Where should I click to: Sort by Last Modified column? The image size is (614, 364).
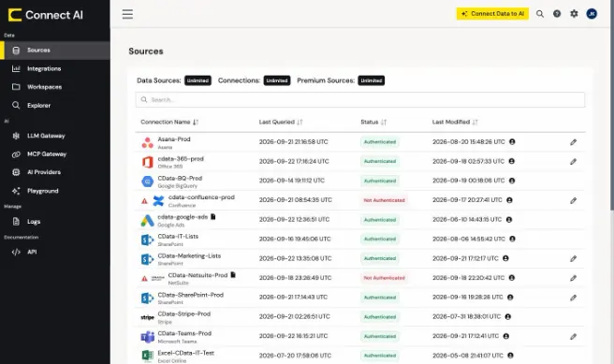click(x=455, y=123)
